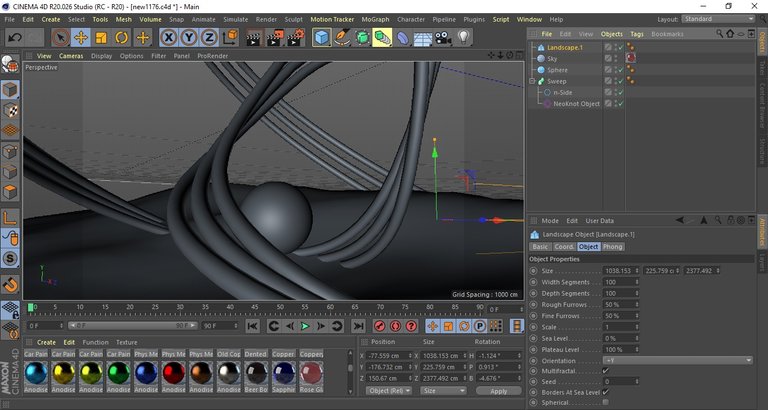The height and width of the screenshot is (410, 768).
Task: Click the light bulb icon in toolbar
Action: [464, 38]
